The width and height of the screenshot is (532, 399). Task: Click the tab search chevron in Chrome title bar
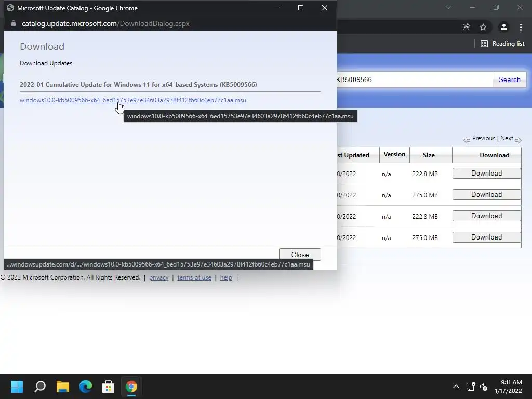tap(448, 7)
